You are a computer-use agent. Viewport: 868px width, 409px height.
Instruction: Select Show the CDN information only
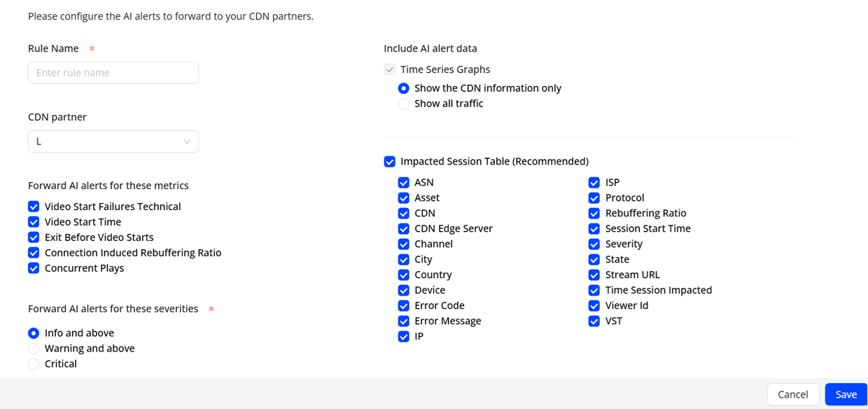point(404,88)
